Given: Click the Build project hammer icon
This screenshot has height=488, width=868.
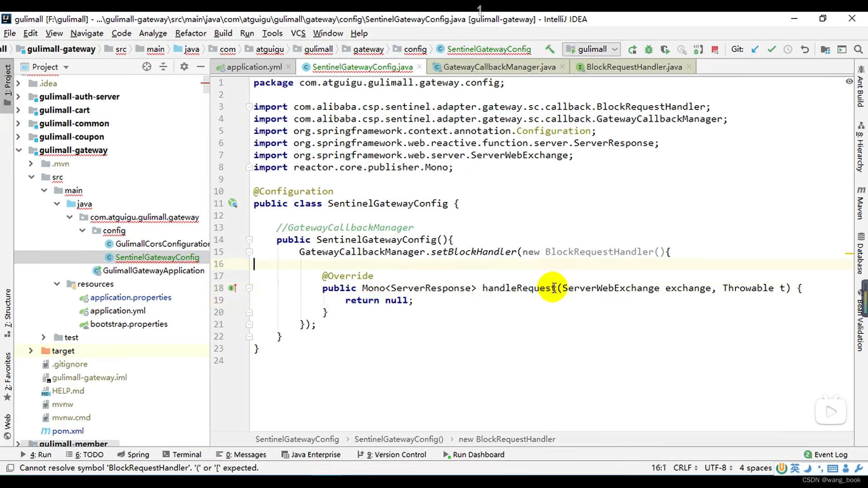Looking at the screenshot, I should coord(550,49).
